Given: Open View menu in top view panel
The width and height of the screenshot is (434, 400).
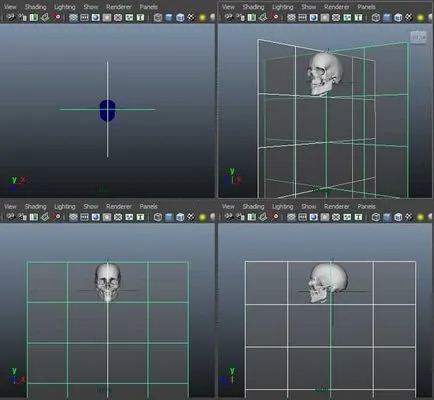Looking at the screenshot, I should (x=10, y=7).
